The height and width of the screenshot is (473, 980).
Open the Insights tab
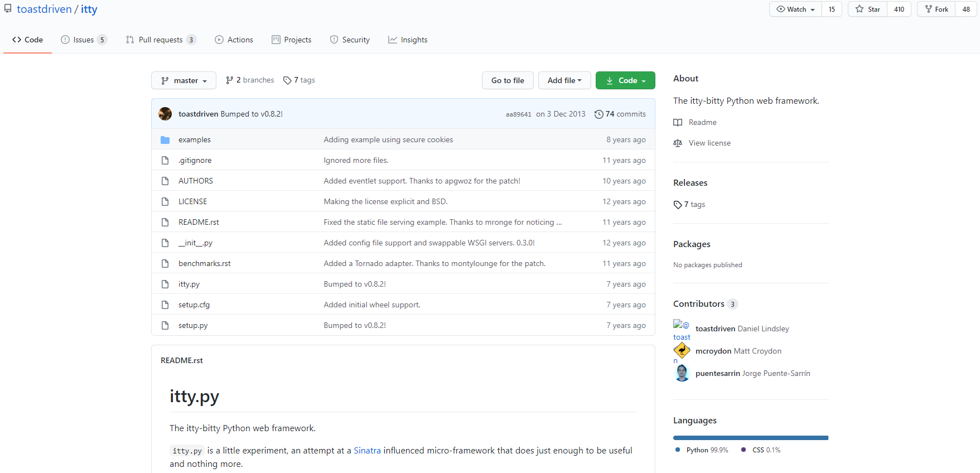pyautogui.click(x=408, y=40)
